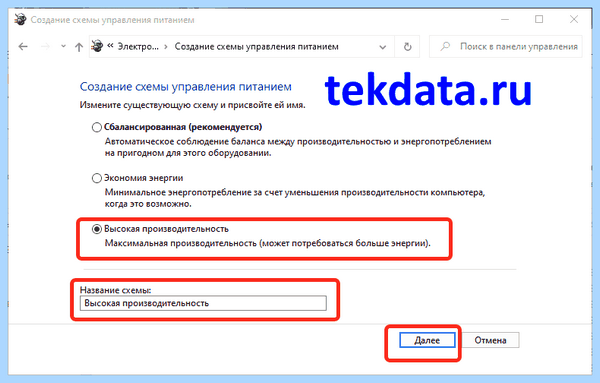Focus the «Поиск в панели управления» search box

505,47
